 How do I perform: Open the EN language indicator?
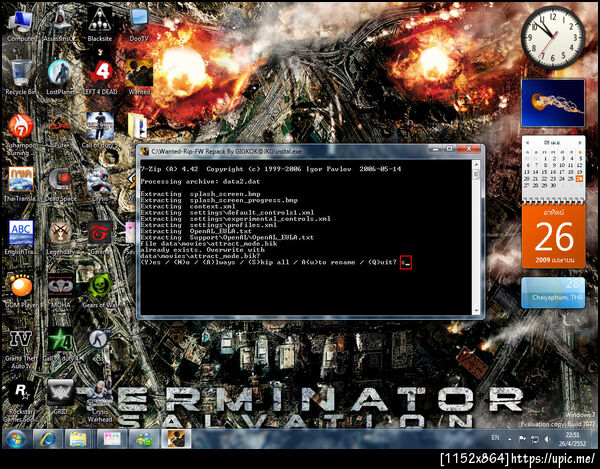(495, 438)
